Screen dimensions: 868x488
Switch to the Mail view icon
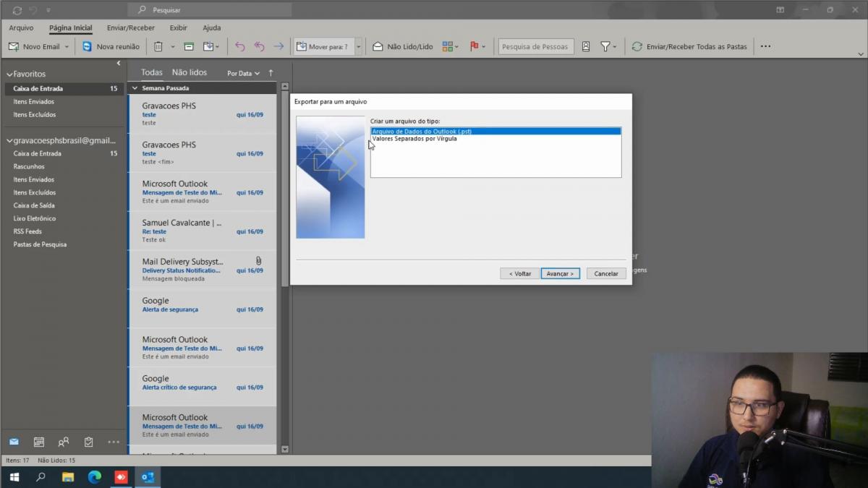14,442
